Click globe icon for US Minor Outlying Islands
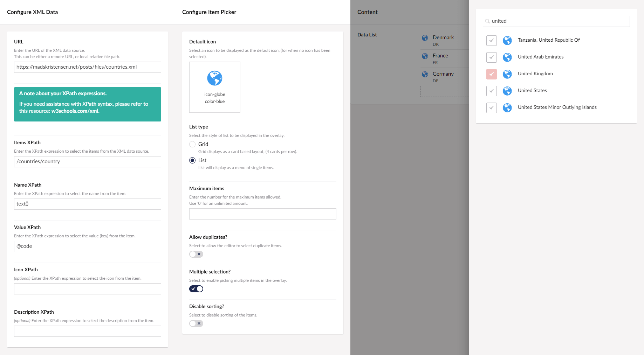 point(507,108)
